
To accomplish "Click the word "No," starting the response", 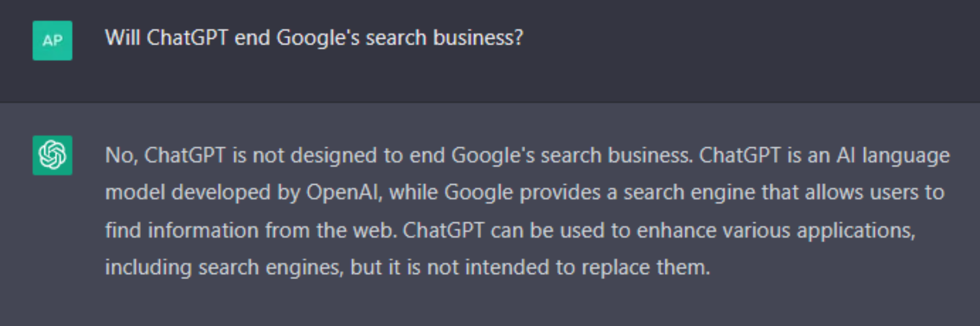I will 121,156.
